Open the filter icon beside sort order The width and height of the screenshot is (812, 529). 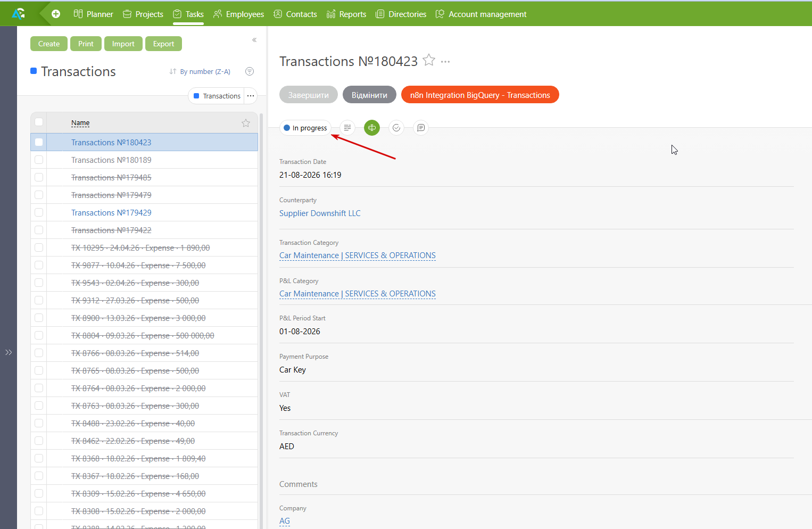click(250, 71)
